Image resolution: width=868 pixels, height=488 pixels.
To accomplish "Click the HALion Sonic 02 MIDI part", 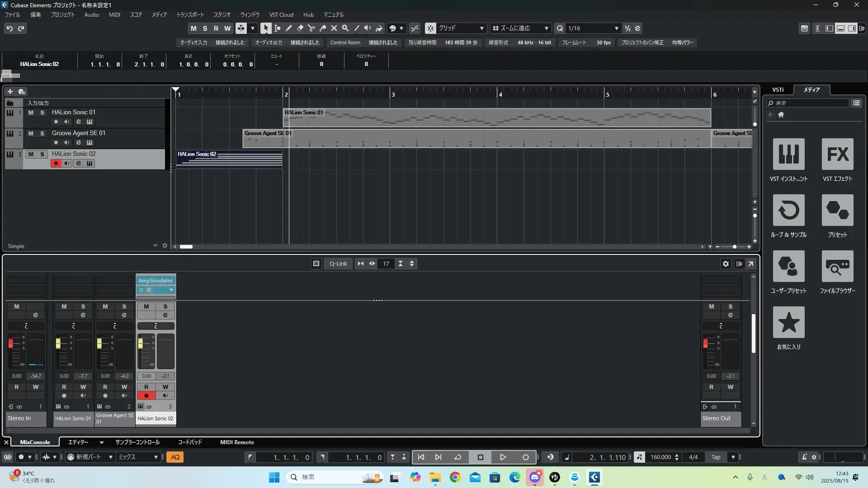I will [x=229, y=159].
